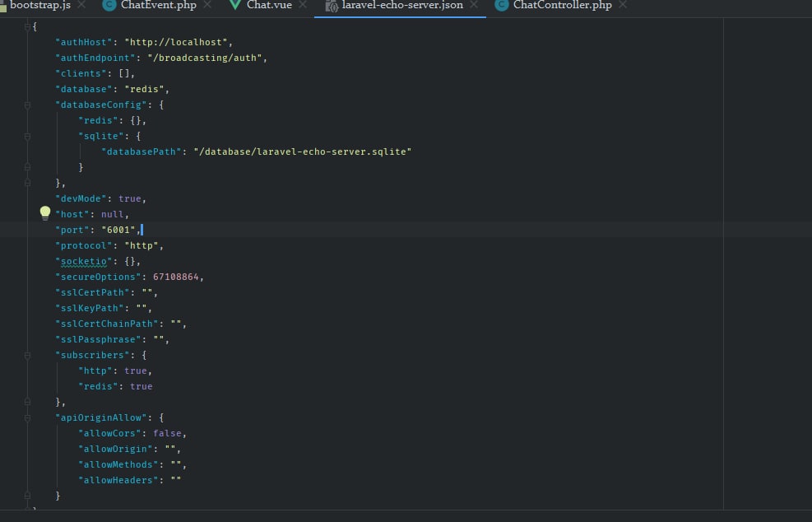This screenshot has width=812, height=522.
Task: Click the "devMode" key
Action: click(x=81, y=198)
